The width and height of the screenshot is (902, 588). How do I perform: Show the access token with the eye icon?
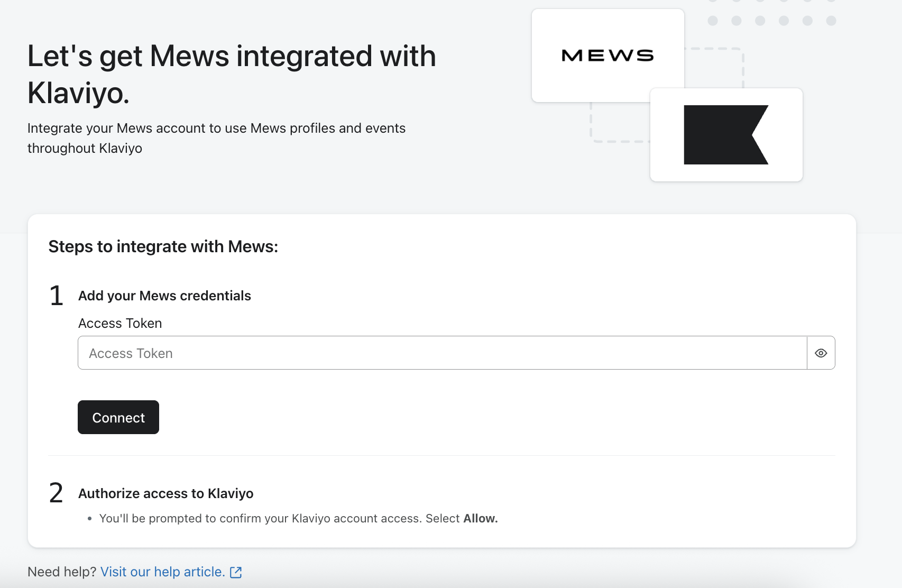821,353
